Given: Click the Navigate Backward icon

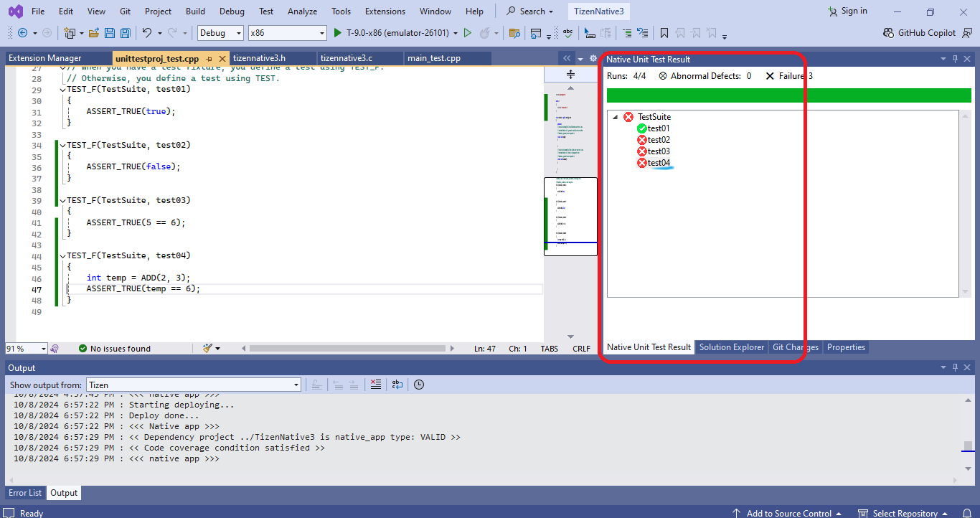Looking at the screenshot, I should click(x=24, y=32).
